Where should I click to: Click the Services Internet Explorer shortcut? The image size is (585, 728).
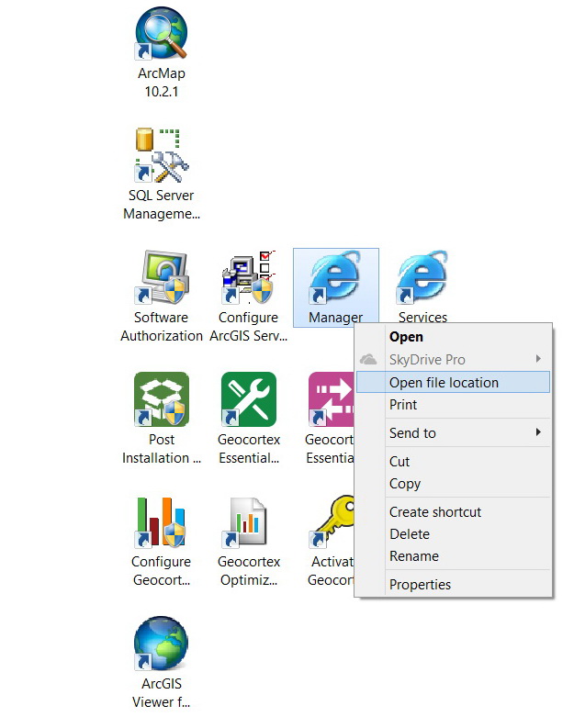(x=422, y=277)
